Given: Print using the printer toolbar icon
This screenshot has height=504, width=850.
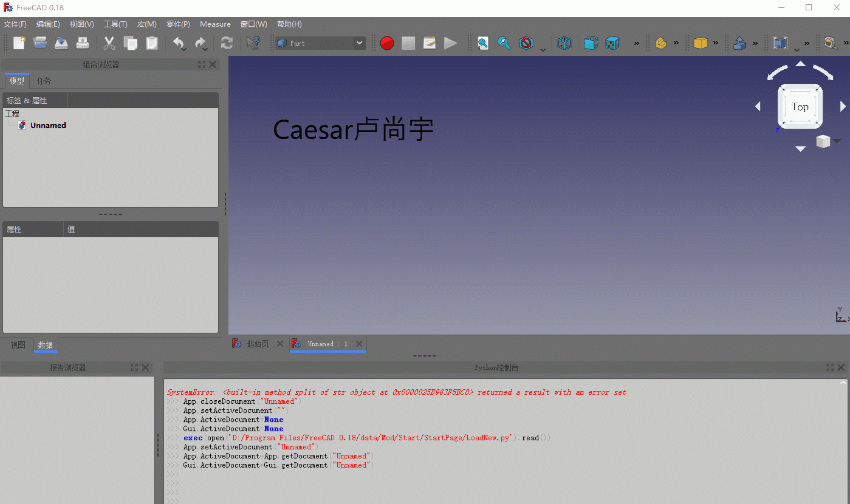Looking at the screenshot, I should tap(83, 43).
